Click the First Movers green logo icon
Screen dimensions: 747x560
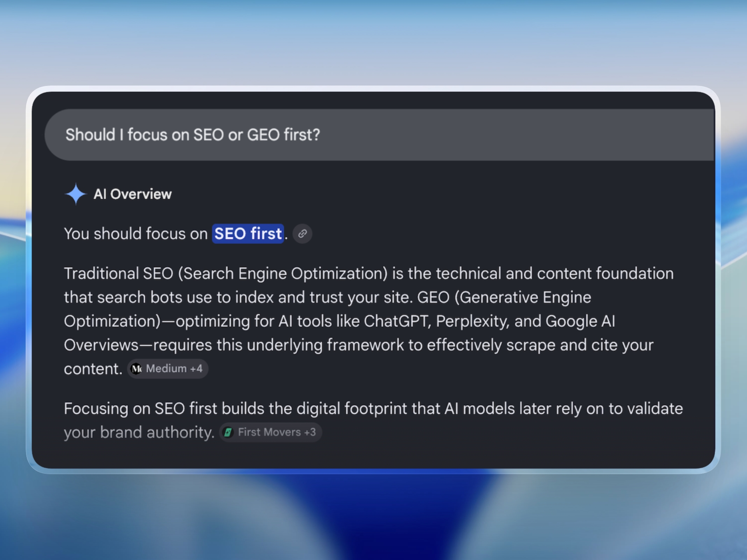click(x=228, y=432)
